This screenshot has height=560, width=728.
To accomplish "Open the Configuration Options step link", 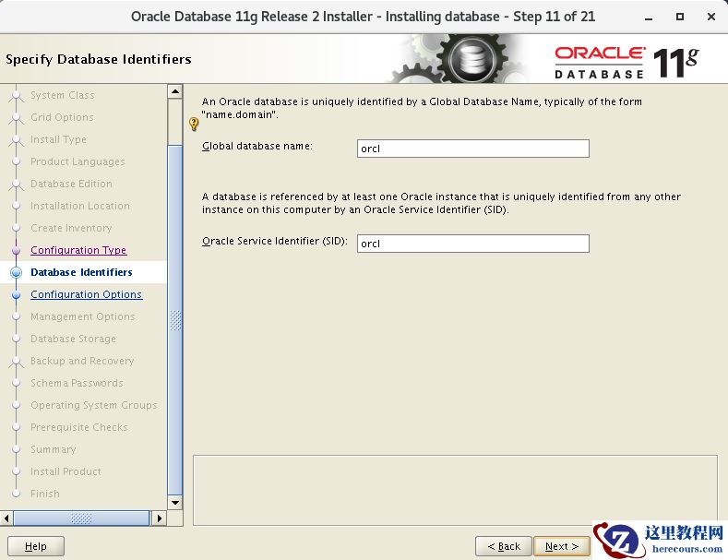I will click(x=87, y=294).
